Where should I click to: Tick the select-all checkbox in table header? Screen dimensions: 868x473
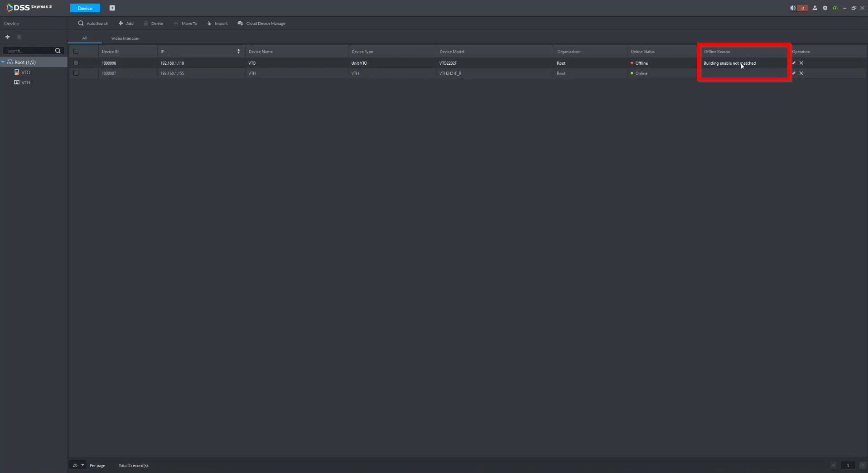pos(76,52)
